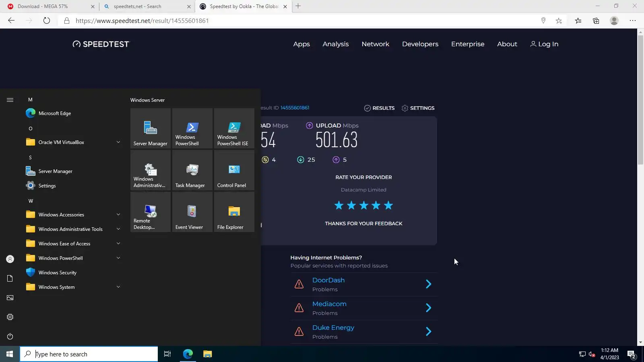Click the user account icon in Start
The height and width of the screenshot is (362, 644).
point(10,259)
